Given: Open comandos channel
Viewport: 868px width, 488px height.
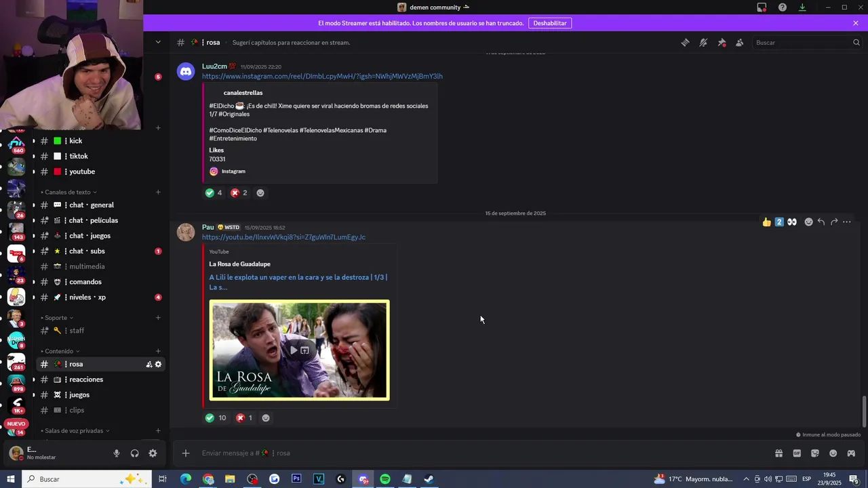Looking at the screenshot, I should point(100,282).
